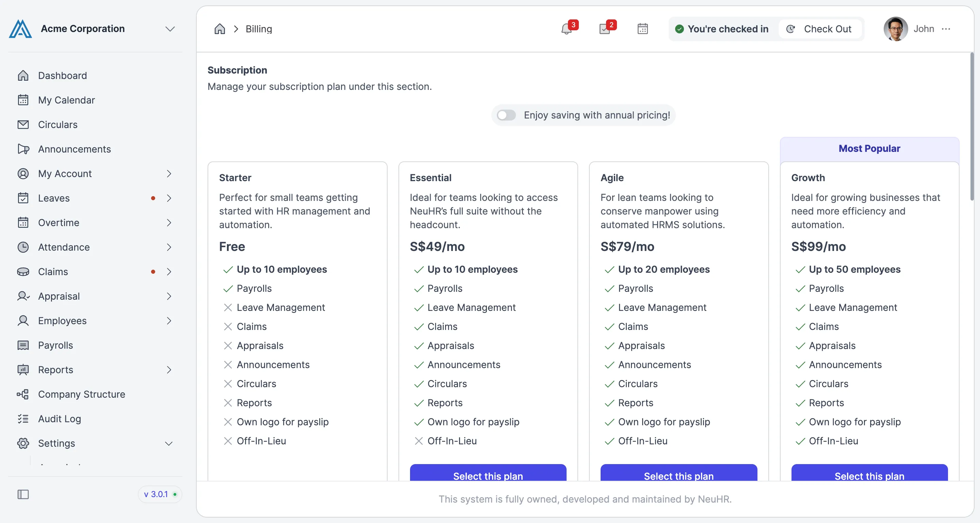Click the Attendance clock icon

tap(23, 247)
